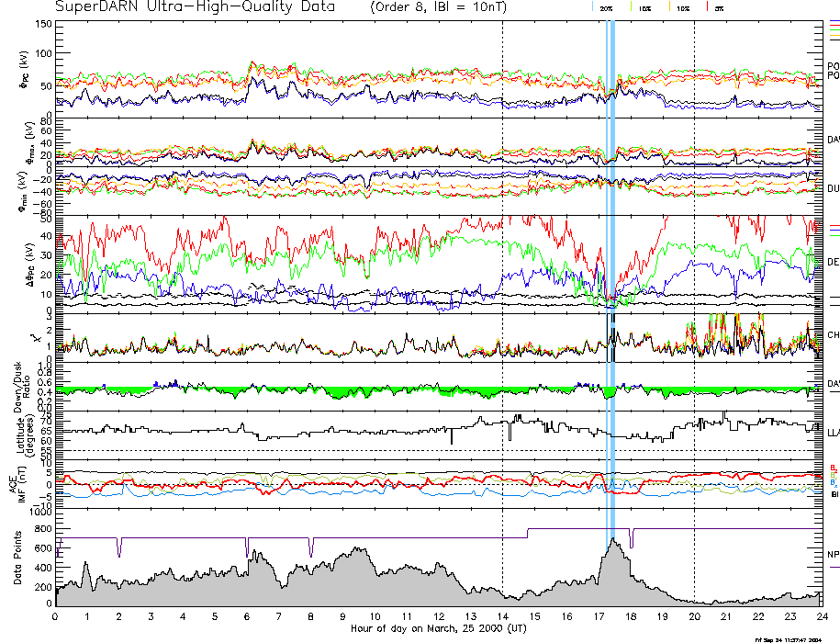
Task: Click the x-axis label "Hour of day on March, 25 2000 (UT)"
Action: 438,629
